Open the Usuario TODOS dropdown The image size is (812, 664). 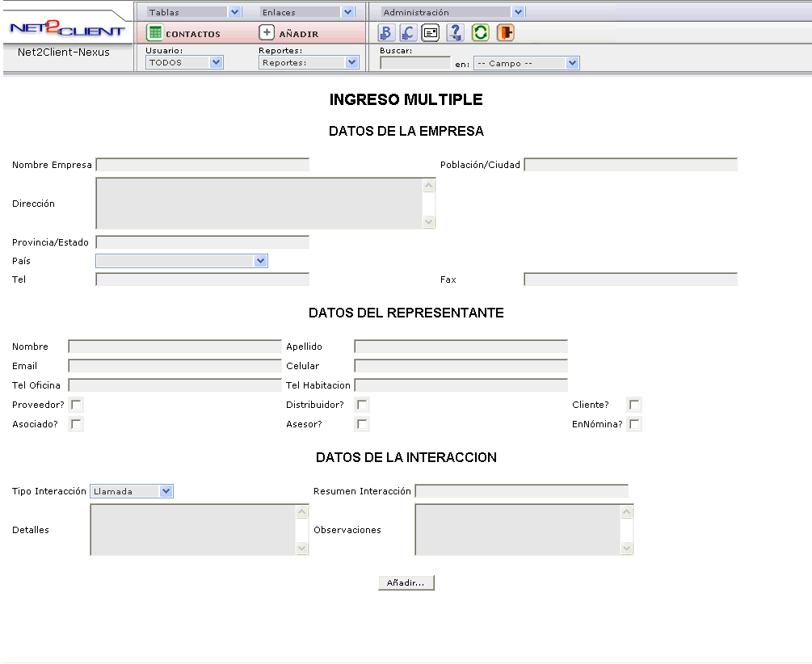[x=184, y=62]
